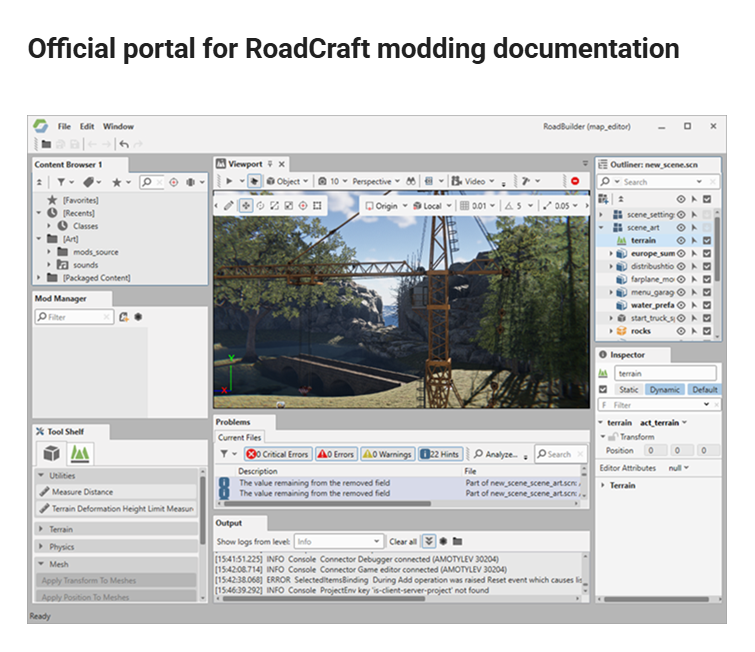Open the Edit menu
Viewport: 755px width, 652px height.
(x=87, y=126)
